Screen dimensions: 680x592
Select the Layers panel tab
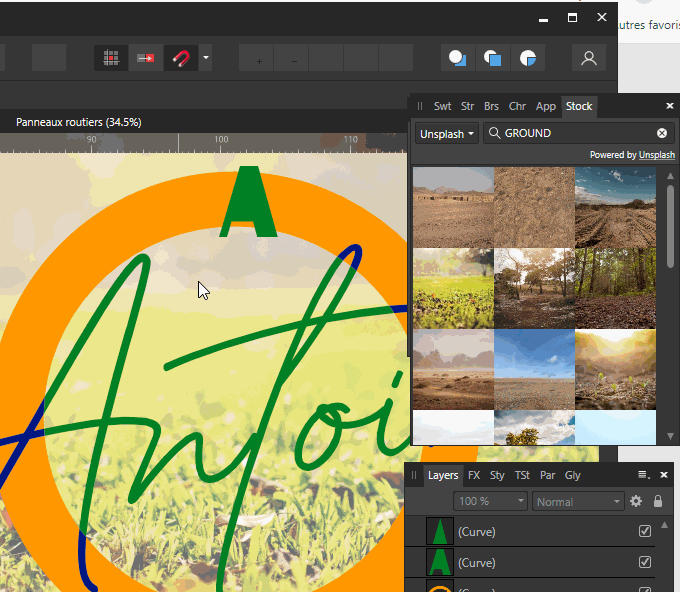point(443,475)
